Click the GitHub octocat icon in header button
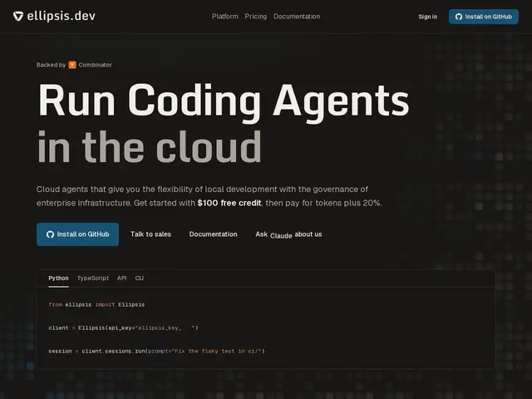This screenshot has height=399, width=532. 458,17
